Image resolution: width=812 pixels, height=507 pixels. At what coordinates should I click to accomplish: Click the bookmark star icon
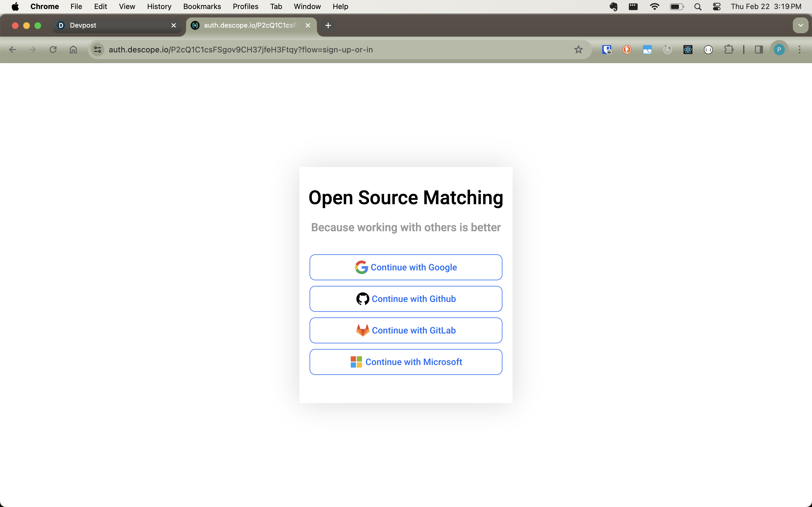[578, 50]
